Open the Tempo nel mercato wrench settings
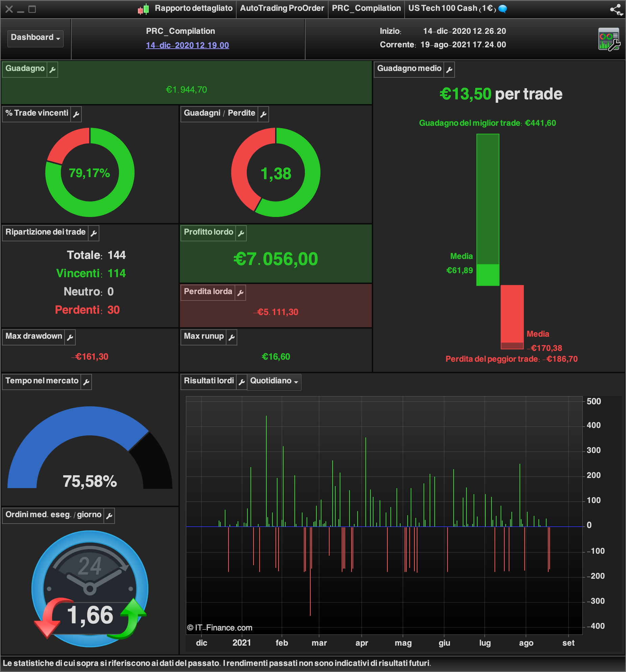 (86, 382)
